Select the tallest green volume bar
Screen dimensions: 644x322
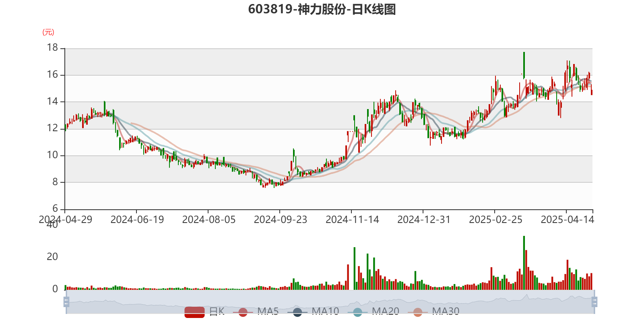coord(524,263)
